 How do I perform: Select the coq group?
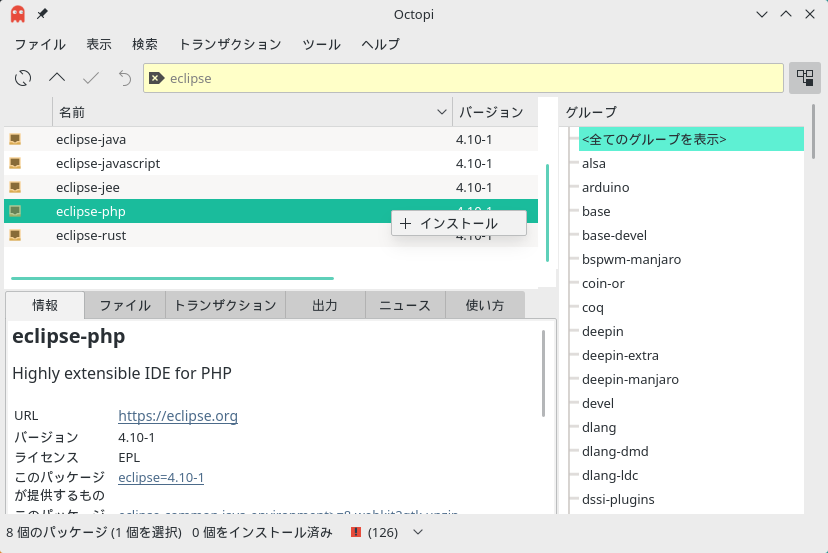point(592,307)
